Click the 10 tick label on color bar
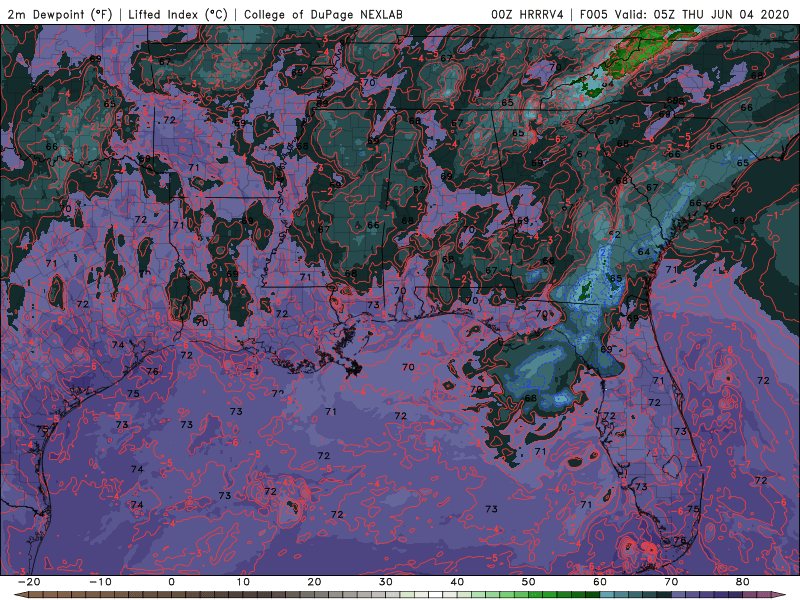The height and width of the screenshot is (600, 800). pyautogui.click(x=243, y=582)
